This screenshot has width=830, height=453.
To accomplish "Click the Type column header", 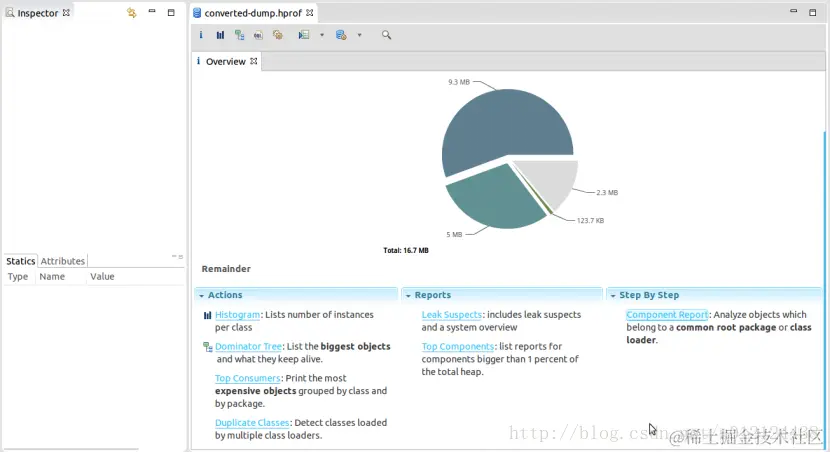I will [18, 276].
